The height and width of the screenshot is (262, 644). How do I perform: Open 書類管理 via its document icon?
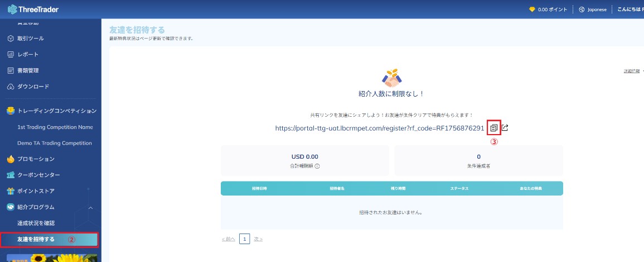[x=11, y=71]
